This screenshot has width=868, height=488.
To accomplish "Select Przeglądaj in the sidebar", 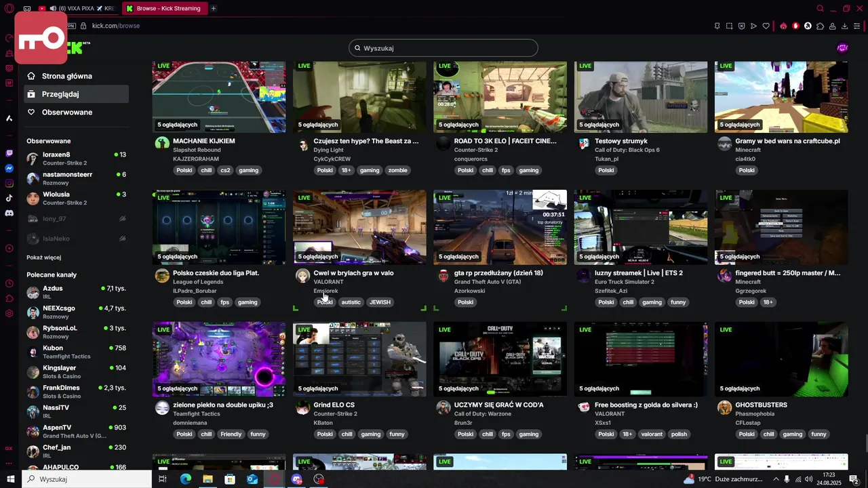I will coord(75,94).
